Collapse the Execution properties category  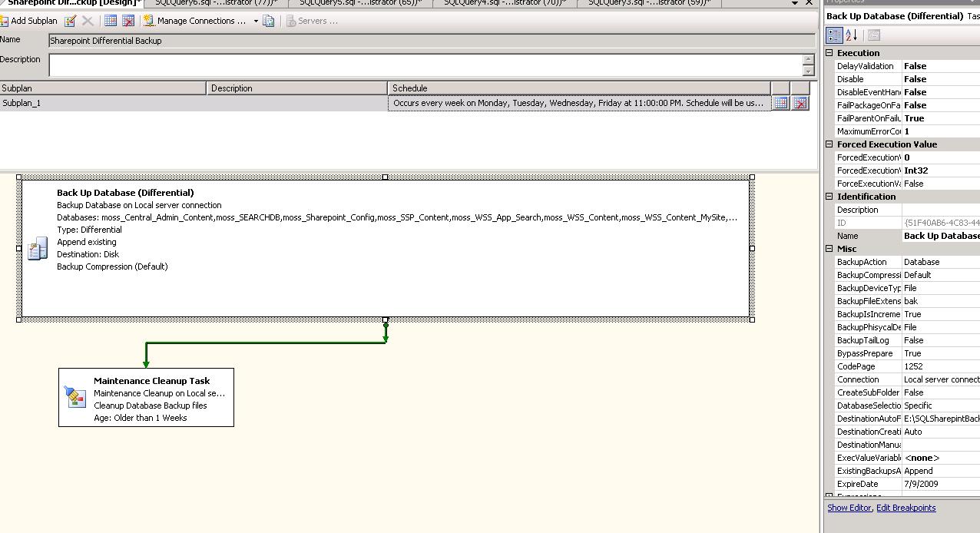(830, 52)
